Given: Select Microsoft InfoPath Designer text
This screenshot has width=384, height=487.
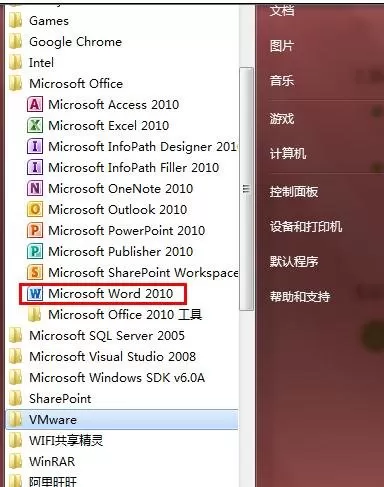Looking at the screenshot, I should 143,147.
